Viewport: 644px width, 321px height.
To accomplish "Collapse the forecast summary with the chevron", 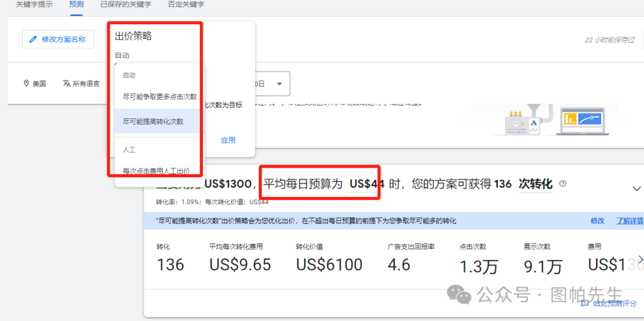I will point(636,189).
